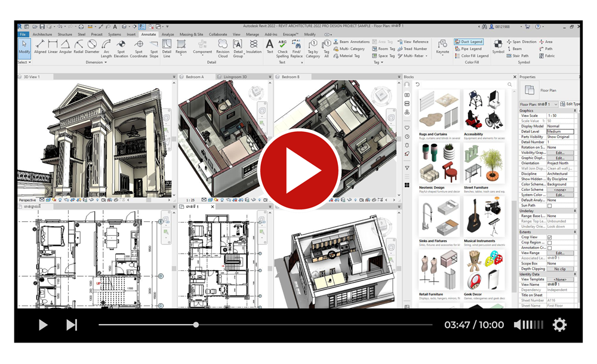Toggle the Crop Region visibility checkbox
The height and width of the screenshot is (364, 597).
[x=549, y=242]
